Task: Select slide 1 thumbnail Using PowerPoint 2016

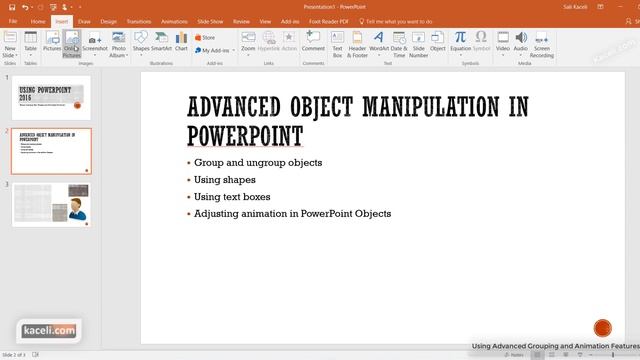Action: click(51, 98)
